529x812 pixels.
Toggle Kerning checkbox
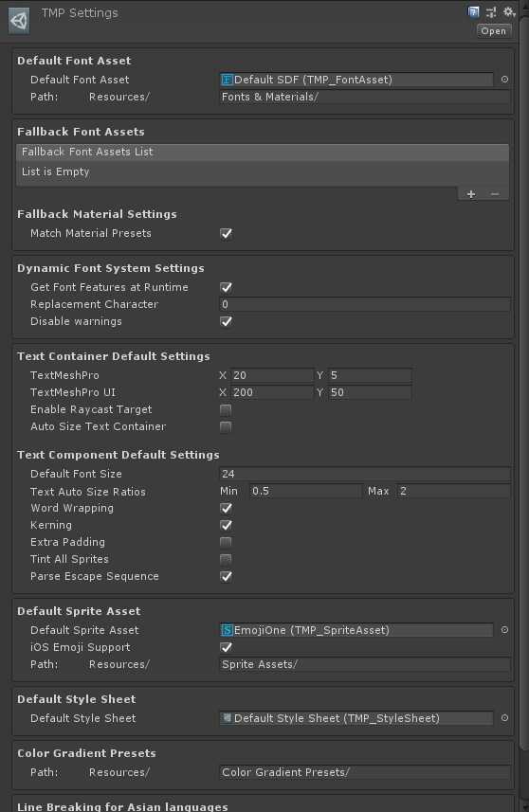[x=226, y=526]
